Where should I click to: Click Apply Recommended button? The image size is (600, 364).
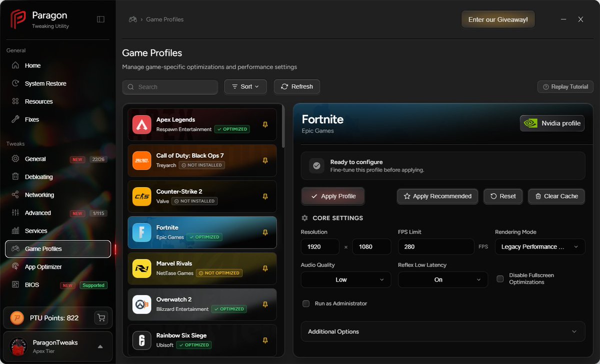(x=437, y=196)
